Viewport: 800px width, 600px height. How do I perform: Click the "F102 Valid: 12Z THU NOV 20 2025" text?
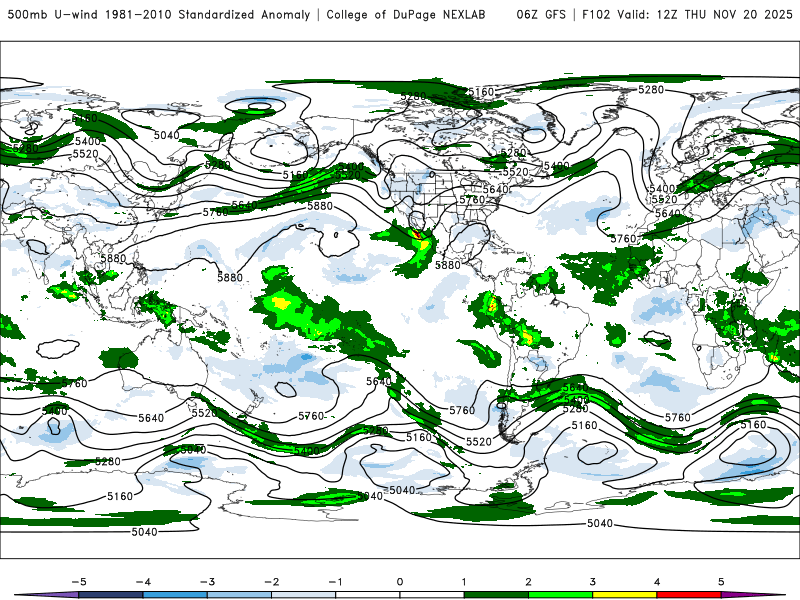pos(687,14)
